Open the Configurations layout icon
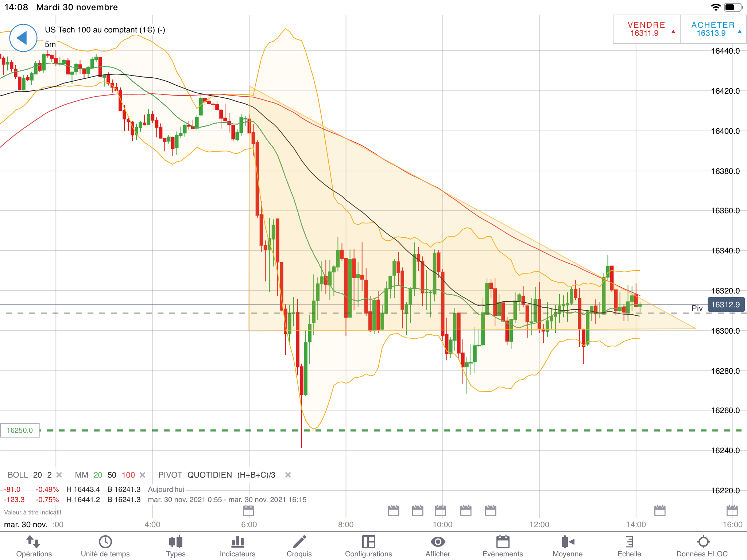The height and width of the screenshot is (560, 747). tap(368, 542)
